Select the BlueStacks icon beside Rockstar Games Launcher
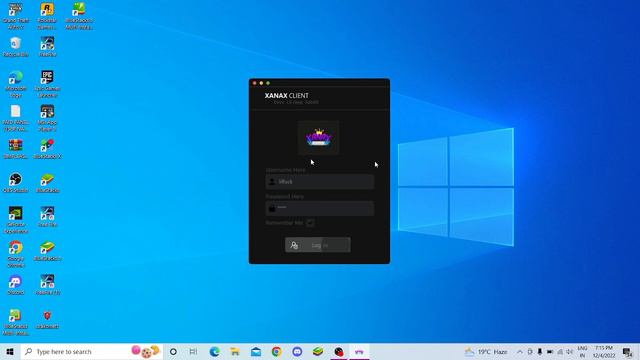 tap(79, 16)
